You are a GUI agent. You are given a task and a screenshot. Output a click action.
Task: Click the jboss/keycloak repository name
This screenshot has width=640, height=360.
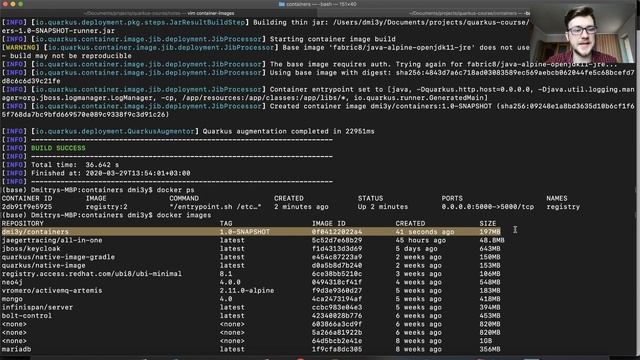tap(31, 249)
